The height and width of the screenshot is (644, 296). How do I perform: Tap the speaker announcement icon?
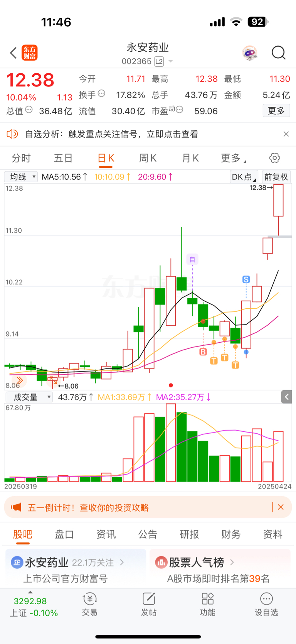pos(12,134)
